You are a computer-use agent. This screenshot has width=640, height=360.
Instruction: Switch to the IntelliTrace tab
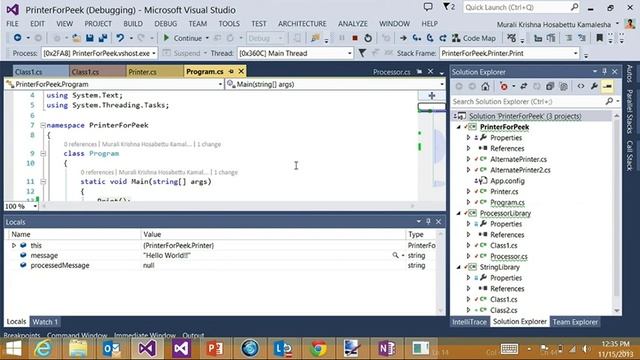click(x=469, y=322)
